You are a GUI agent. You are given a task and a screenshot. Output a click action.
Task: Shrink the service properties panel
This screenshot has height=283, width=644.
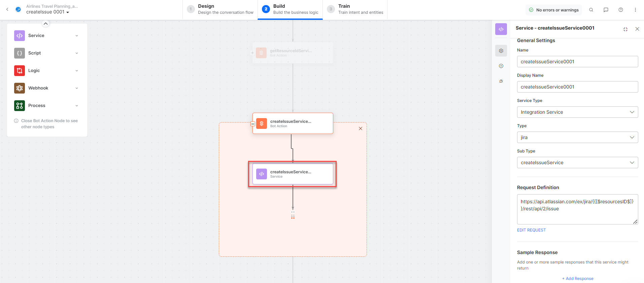625,29
